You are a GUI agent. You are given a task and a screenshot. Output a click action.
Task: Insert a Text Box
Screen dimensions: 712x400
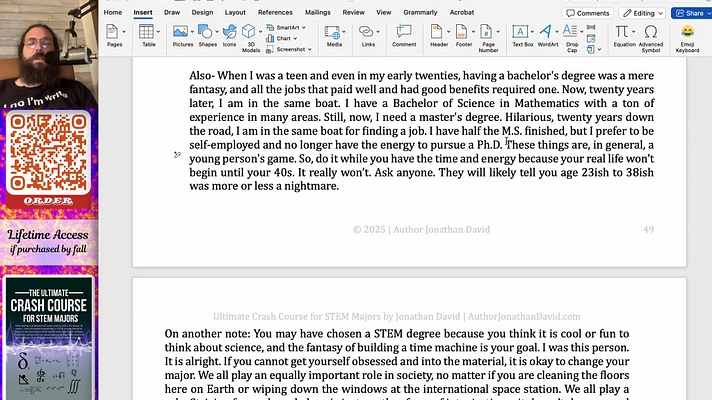[x=522, y=34]
